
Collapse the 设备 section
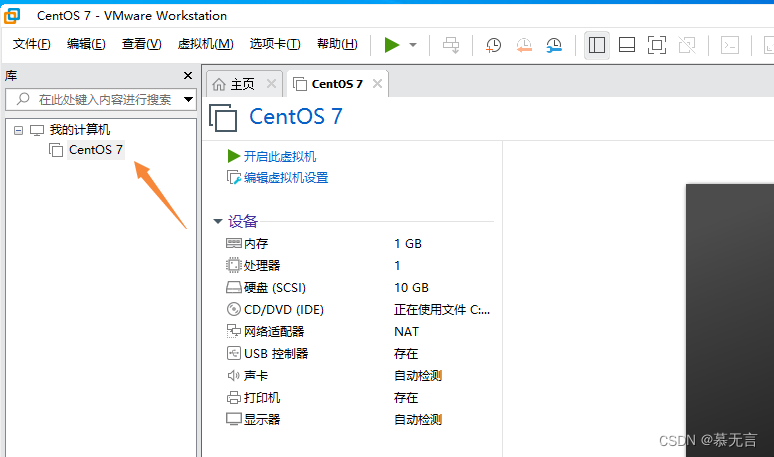[x=218, y=221]
